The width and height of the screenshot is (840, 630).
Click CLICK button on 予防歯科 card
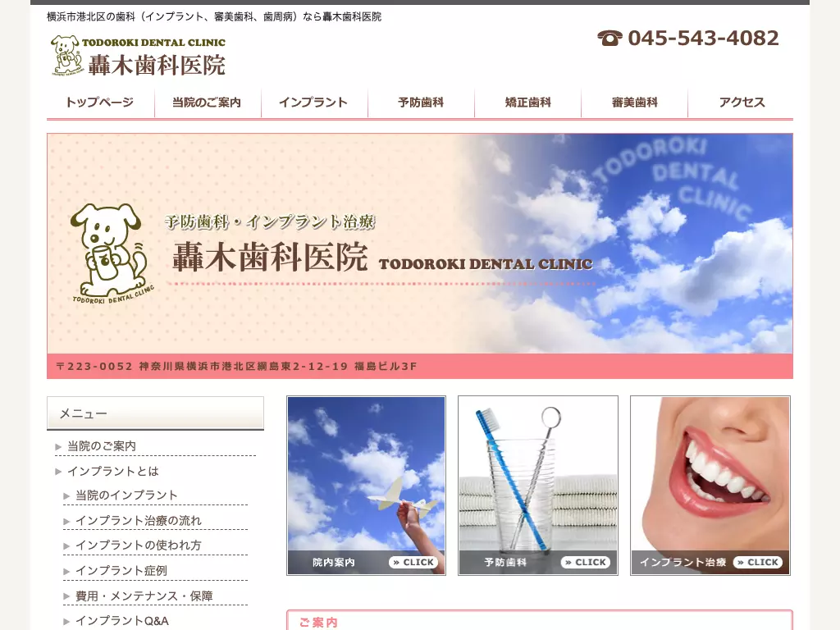tap(586, 562)
